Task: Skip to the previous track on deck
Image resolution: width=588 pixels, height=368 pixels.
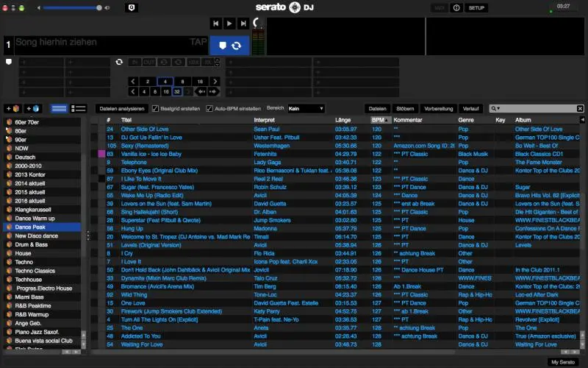Action: tap(216, 24)
